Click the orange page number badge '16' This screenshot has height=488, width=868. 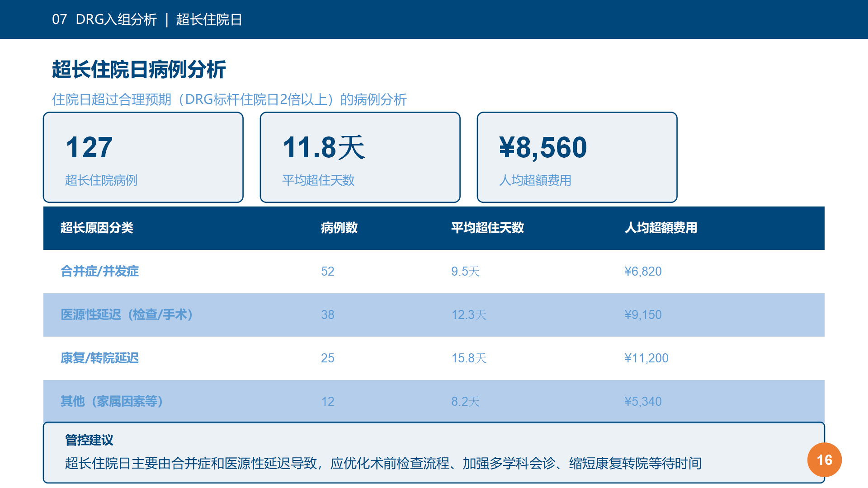point(825,460)
